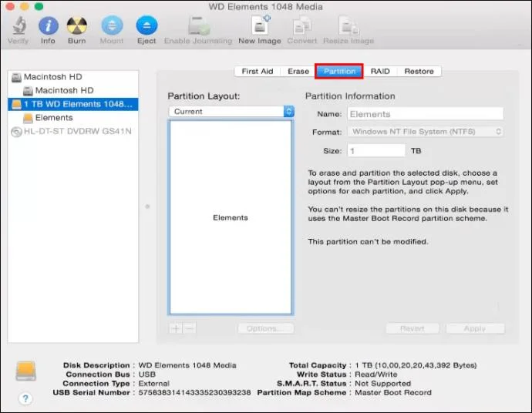Open the help question mark button

point(25,398)
